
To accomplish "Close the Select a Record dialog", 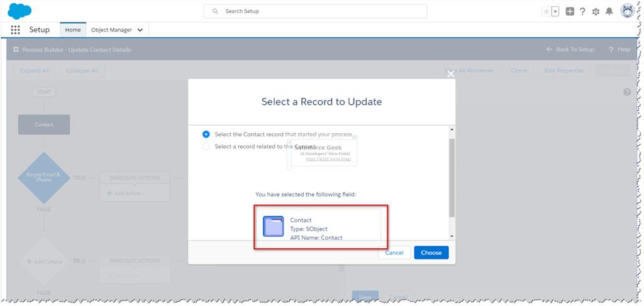I will [450, 74].
